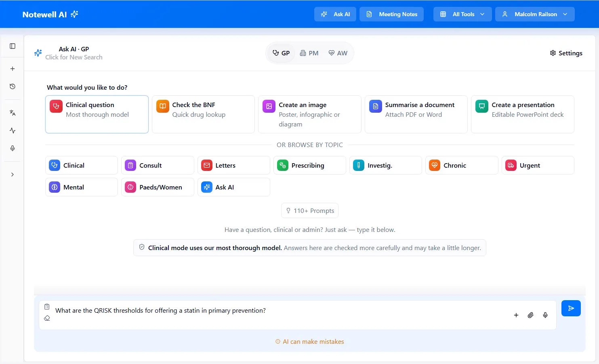Open the Ask AI topic tile
Viewport: 599px width, 364px height.
coord(234,187)
